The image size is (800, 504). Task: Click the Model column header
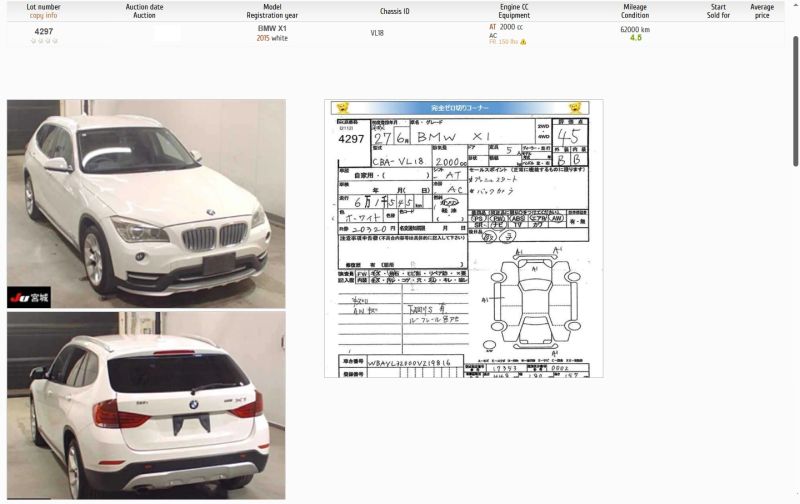[272, 7]
